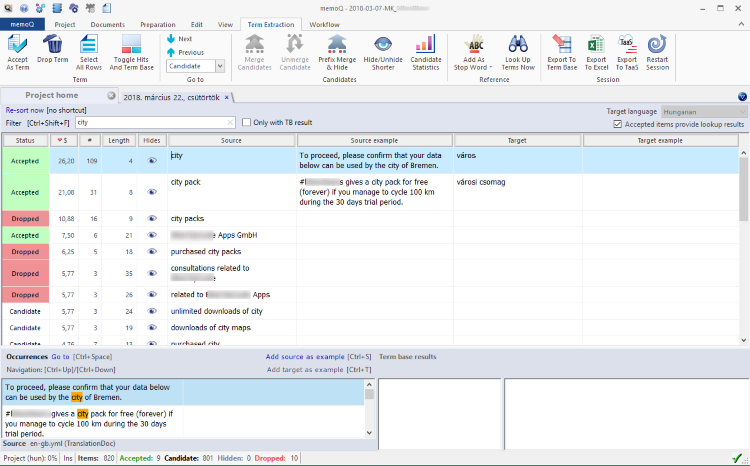Viewport: 750px width, 466px height.
Task: Click the Export To Excel icon
Action: click(596, 44)
